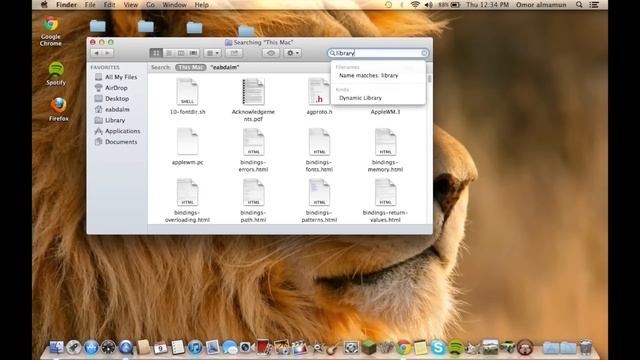Click the Quick Look eye button
The width and height of the screenshot is (640, 360).
tap(271, 53)
